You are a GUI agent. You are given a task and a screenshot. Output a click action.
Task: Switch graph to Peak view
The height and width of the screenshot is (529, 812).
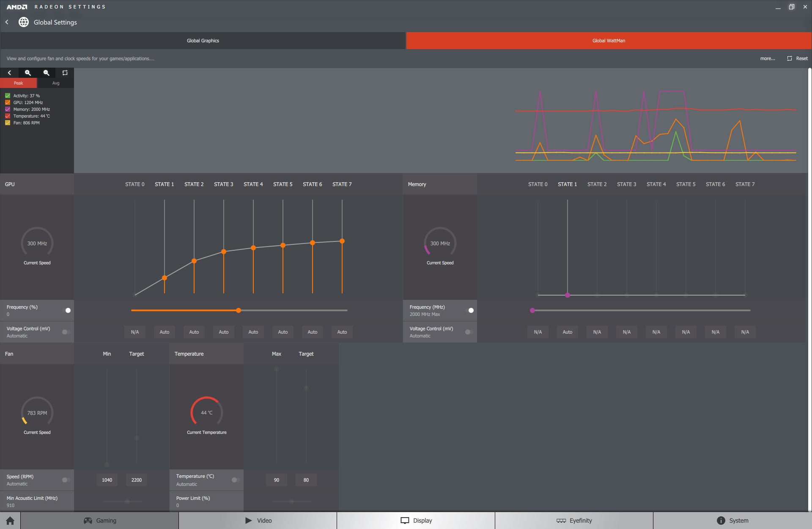(x=19, y=83)
